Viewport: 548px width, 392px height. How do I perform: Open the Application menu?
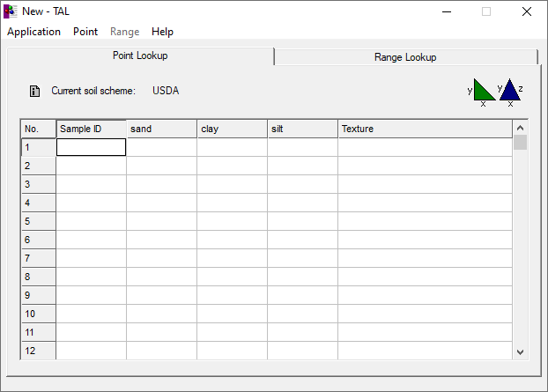point(33,32)
